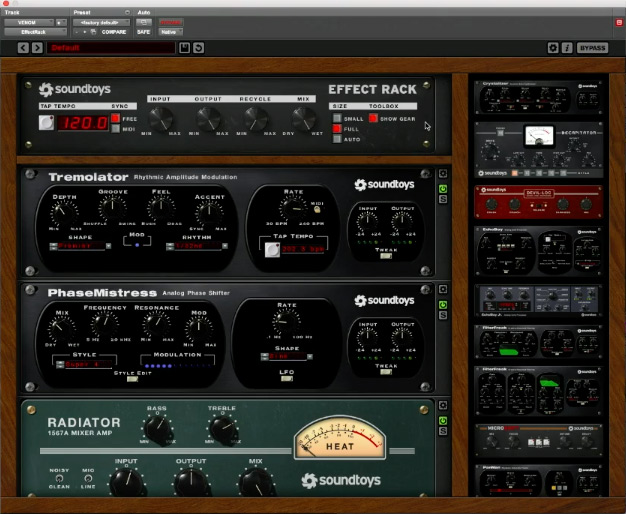
Task: Toggle SHOW GEAR toolbox option
Action: (373, 118)
